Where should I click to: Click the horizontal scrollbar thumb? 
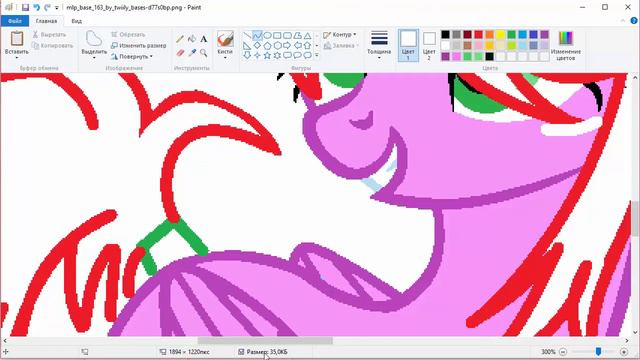tap(265, 340)
